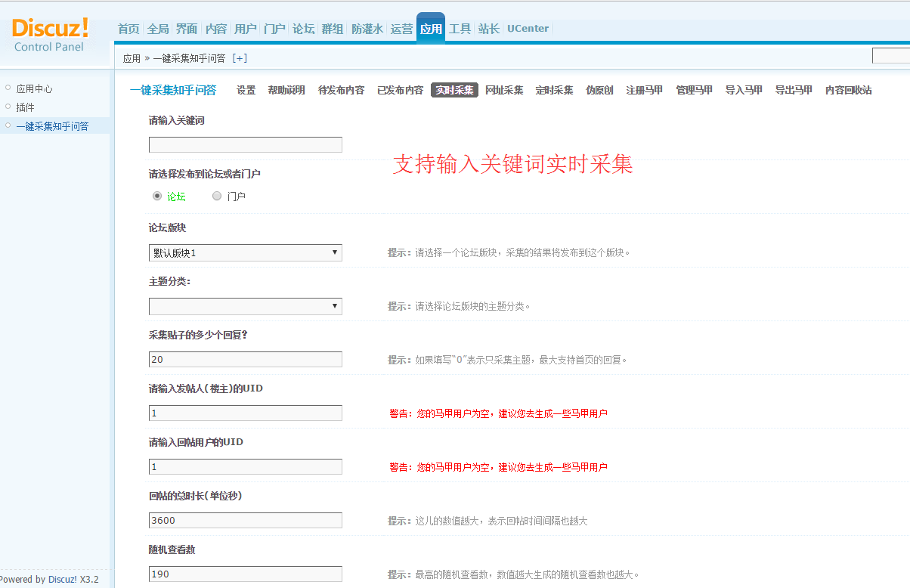Click the 一键采集知乎问答 page title heading
The width and height of the screenshot is (910, 588).
tap(173, 90)
